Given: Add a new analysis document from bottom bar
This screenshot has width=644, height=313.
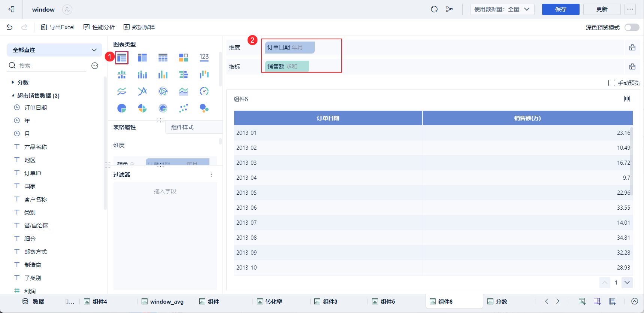Looking at the screenshot, I should click(x=613, y=301).
